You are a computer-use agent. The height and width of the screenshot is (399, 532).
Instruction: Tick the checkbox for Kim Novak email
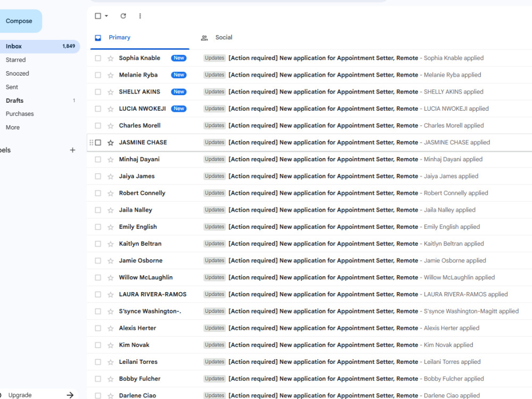coord(98,345)
